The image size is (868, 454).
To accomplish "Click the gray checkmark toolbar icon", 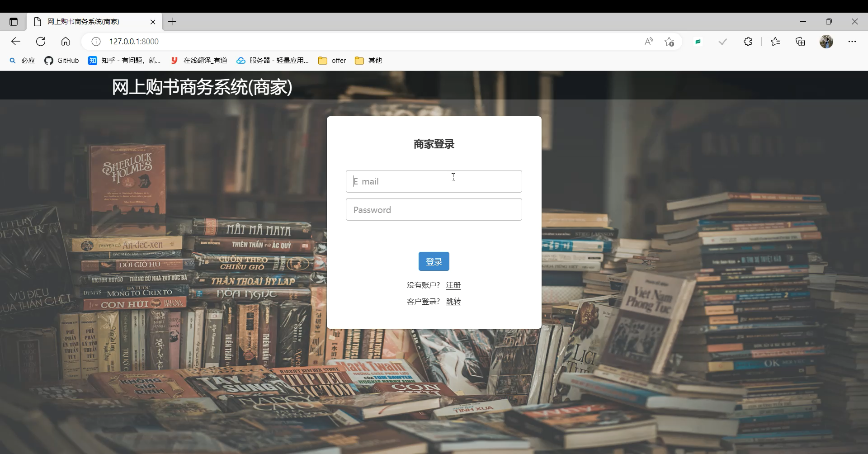I will pos(723,42).
